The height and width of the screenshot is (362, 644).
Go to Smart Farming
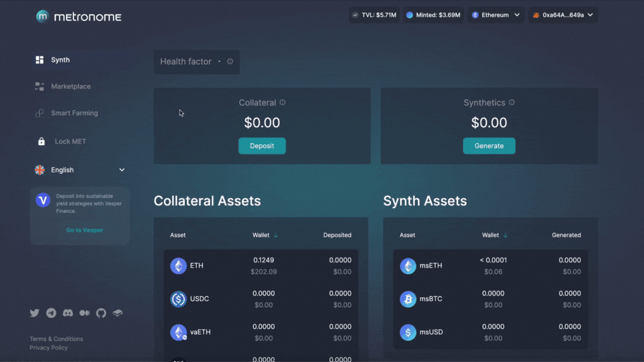(x=74, y=113)
